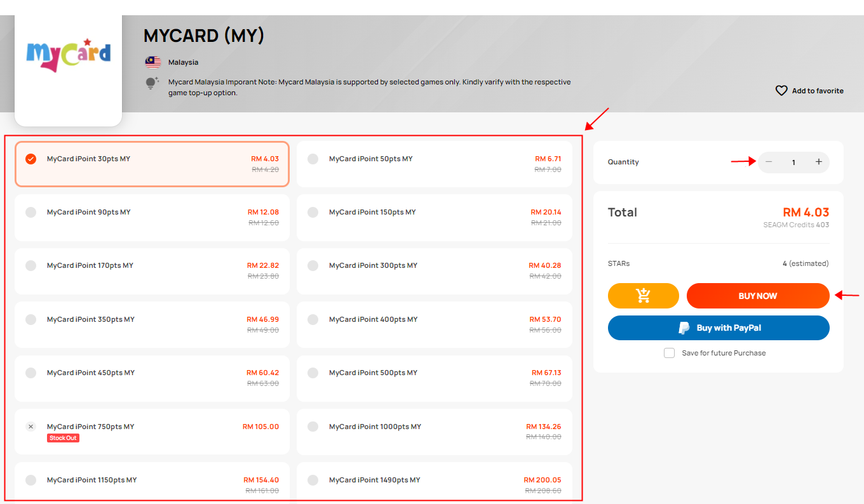Decrease quantity with the minus button
The height and width of the screenshot is (504, 864).
[x=769, y=162]
